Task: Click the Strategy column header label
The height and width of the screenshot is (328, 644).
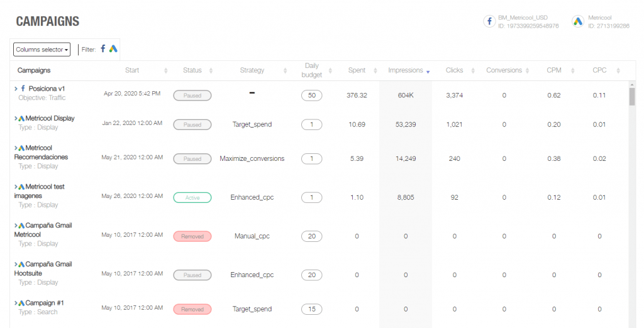Action: click(252, 70)
